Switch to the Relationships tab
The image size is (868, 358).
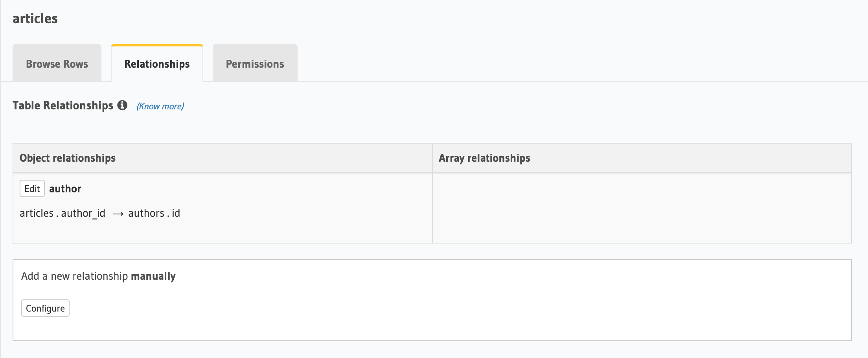[156, 63]
